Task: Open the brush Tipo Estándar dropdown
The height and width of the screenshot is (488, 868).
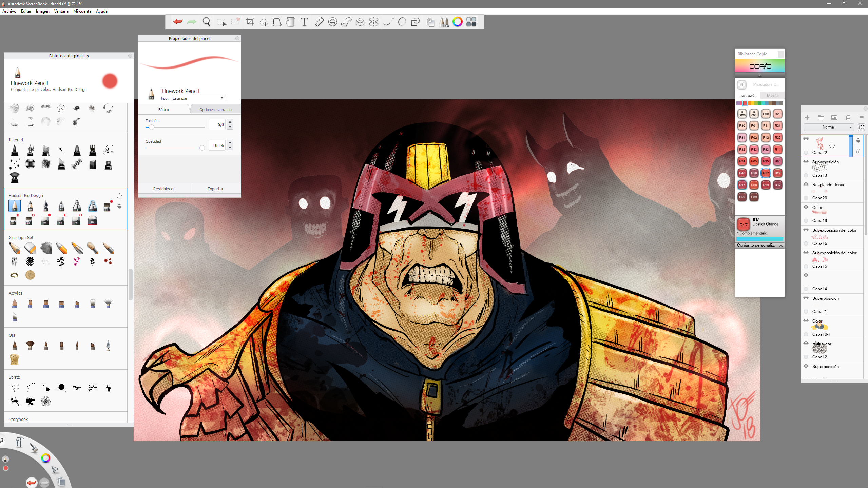Action: [198, 98]
